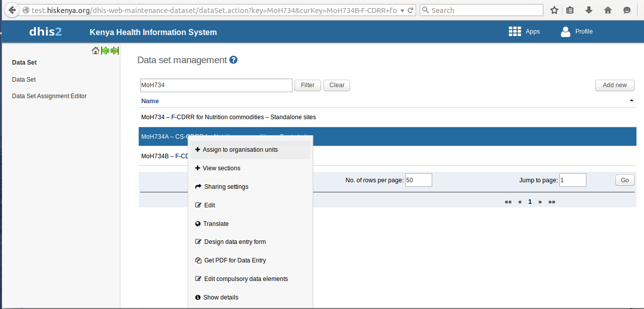Click the help question mark icon
This screenshot has width=644, height=309.
click(233, 60)
